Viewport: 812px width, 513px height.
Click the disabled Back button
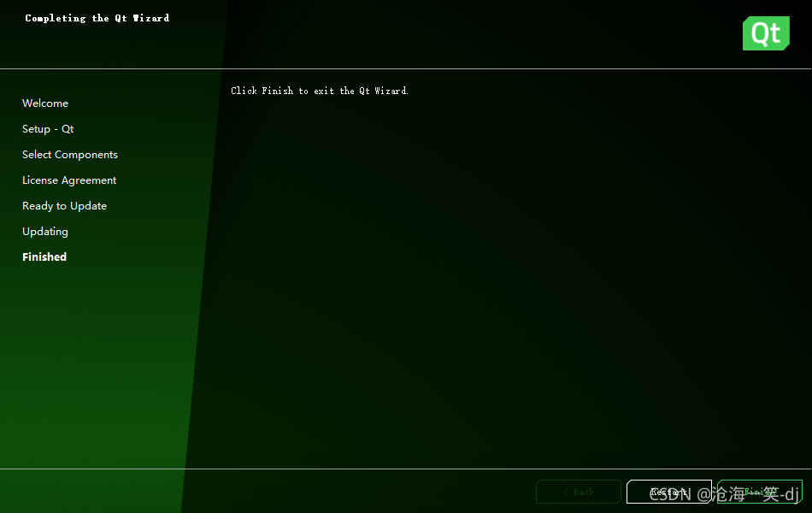(x=579, y=492)
